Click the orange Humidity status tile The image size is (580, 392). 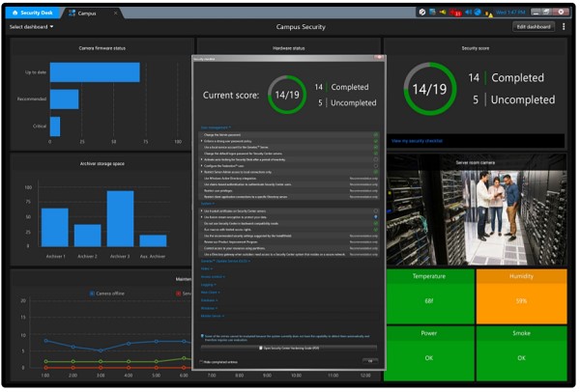tap(520, 294)
